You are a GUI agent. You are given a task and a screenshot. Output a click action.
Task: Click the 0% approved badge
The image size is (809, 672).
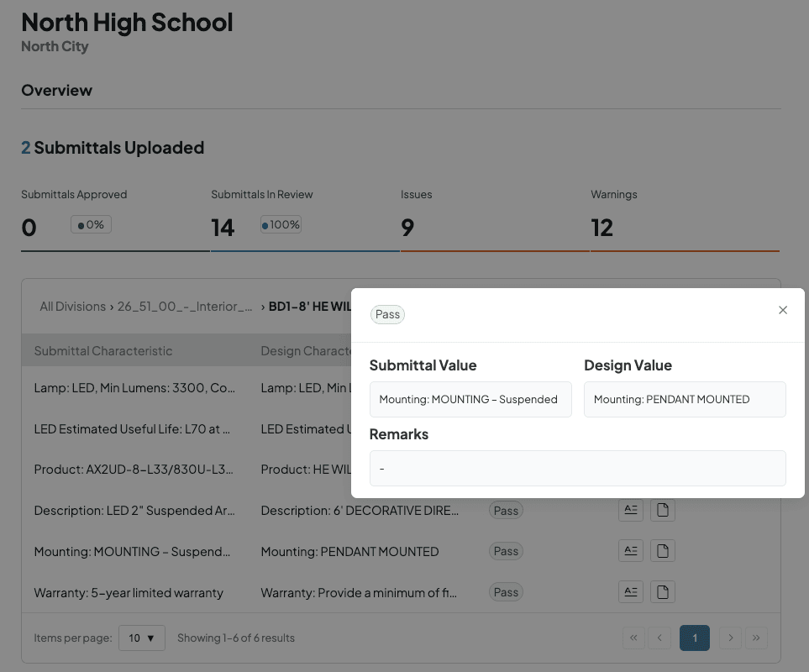[91, 224]
